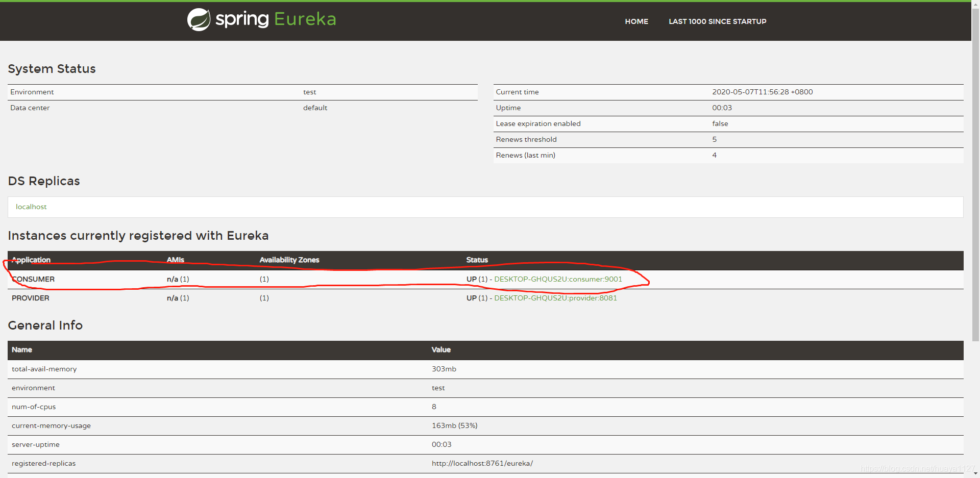Click the General Info Name column header
The height and width of the screenshot is (478, 980).
click(x=22, y=349)
